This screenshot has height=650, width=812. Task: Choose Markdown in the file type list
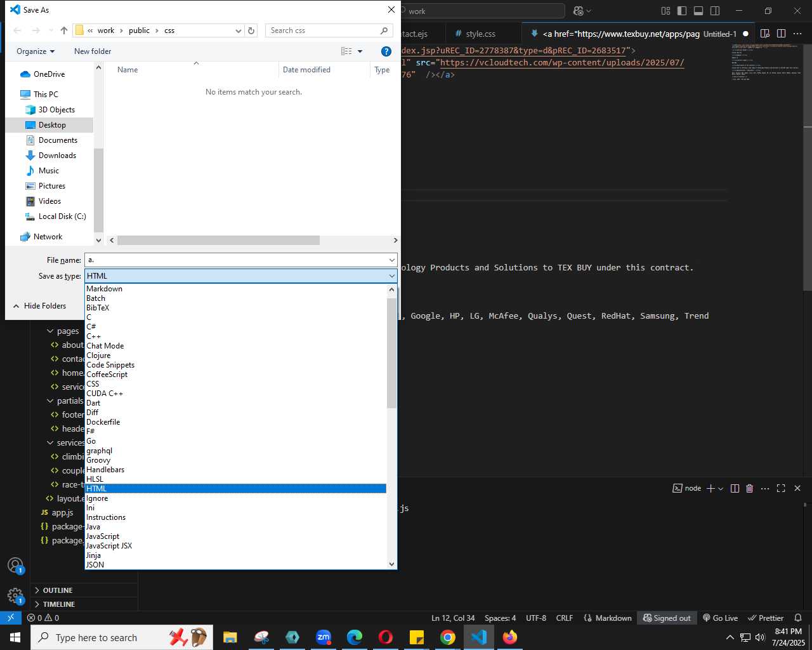235,289
